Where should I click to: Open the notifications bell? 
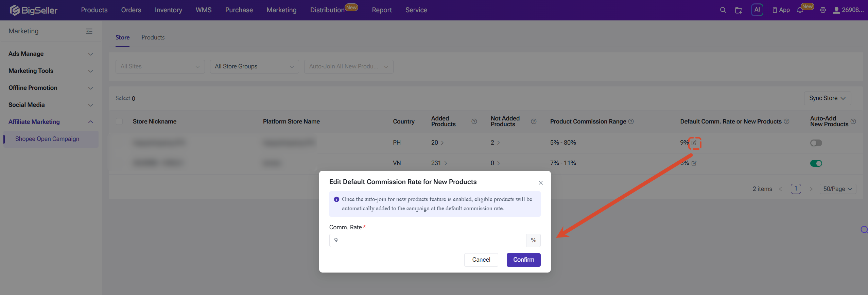800,10
